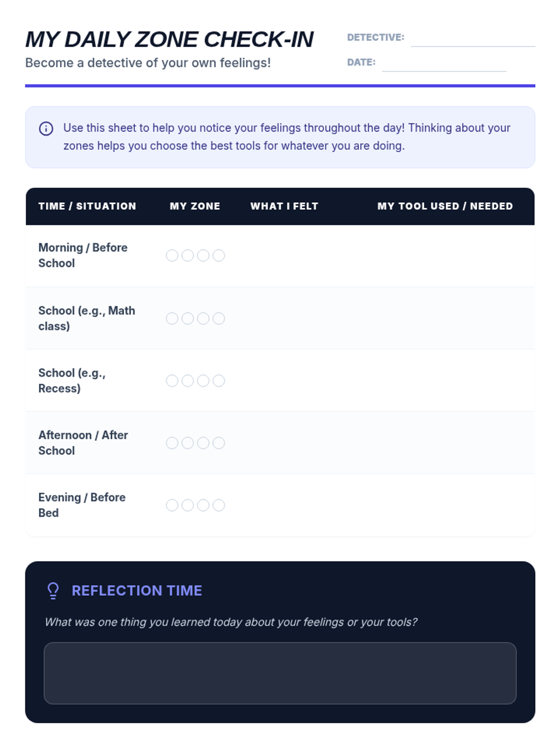Click the What I Felt column header
560x747 pixels.
(x=284, y=206)
